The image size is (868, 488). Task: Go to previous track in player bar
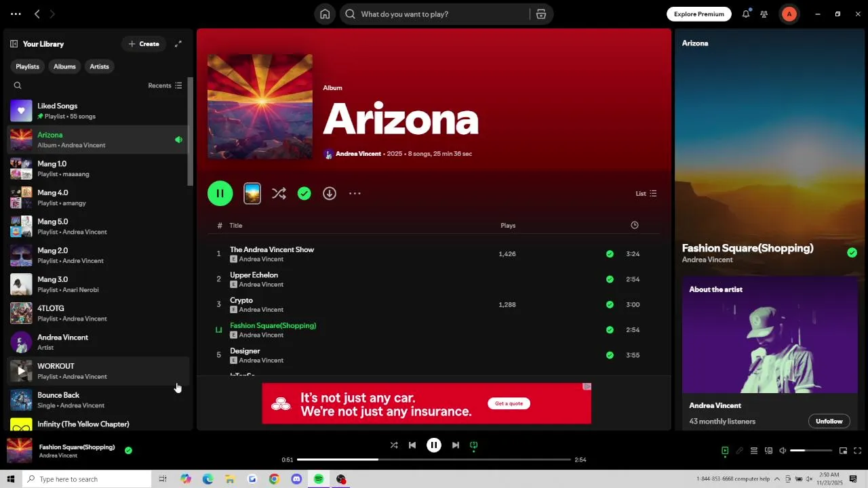click(412, 445)
